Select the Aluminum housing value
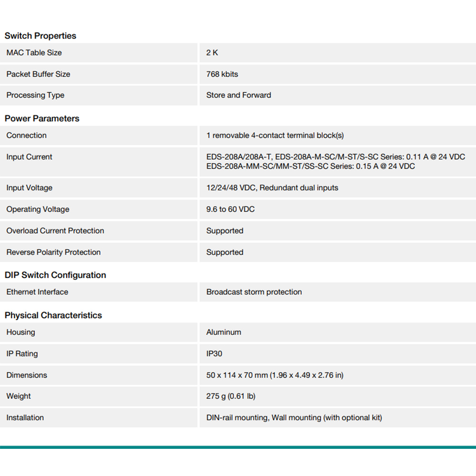The image size is (476, 476). [x=223, y=332]
